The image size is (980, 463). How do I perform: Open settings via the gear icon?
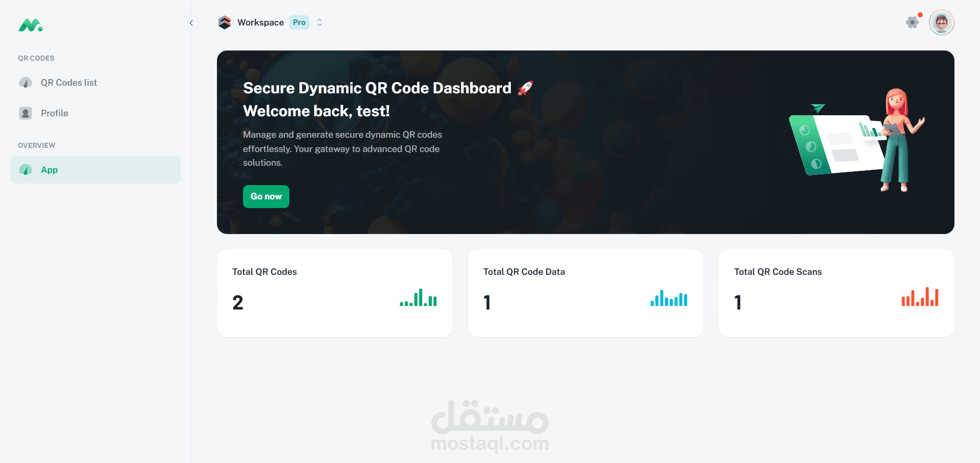tap(912, 22)
